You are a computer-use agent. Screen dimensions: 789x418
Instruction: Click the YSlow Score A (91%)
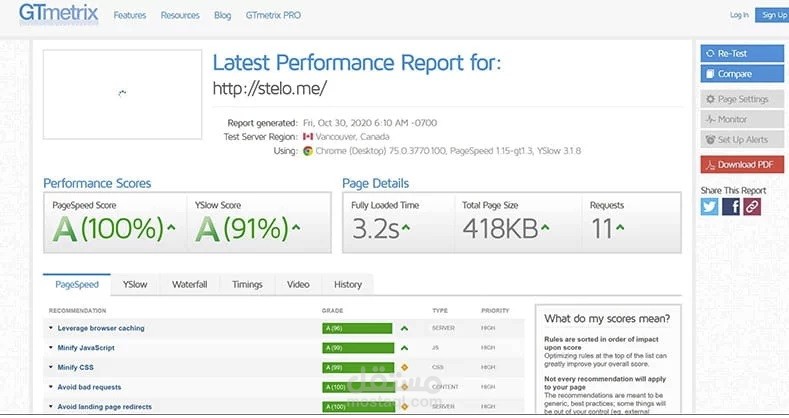pos(242,229)
